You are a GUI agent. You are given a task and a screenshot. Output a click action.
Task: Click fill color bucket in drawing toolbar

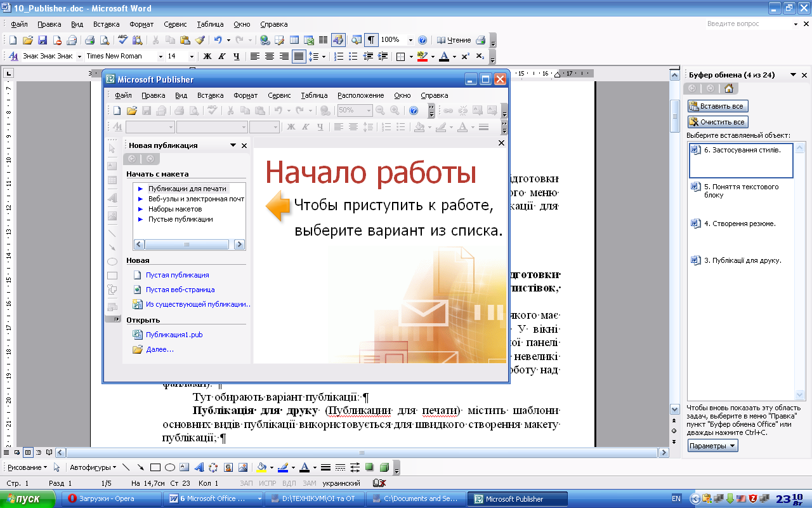[261, 467]
